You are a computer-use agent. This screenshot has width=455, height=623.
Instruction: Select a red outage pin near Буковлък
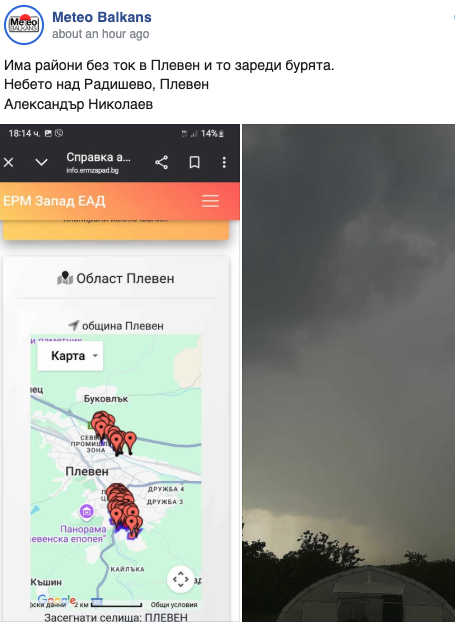coord(130,442)
